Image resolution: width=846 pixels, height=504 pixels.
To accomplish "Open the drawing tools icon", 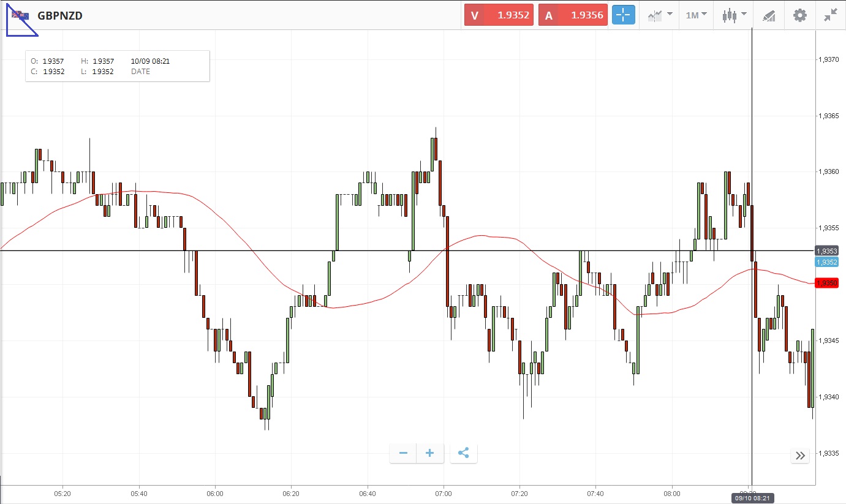I will (769, 15).
